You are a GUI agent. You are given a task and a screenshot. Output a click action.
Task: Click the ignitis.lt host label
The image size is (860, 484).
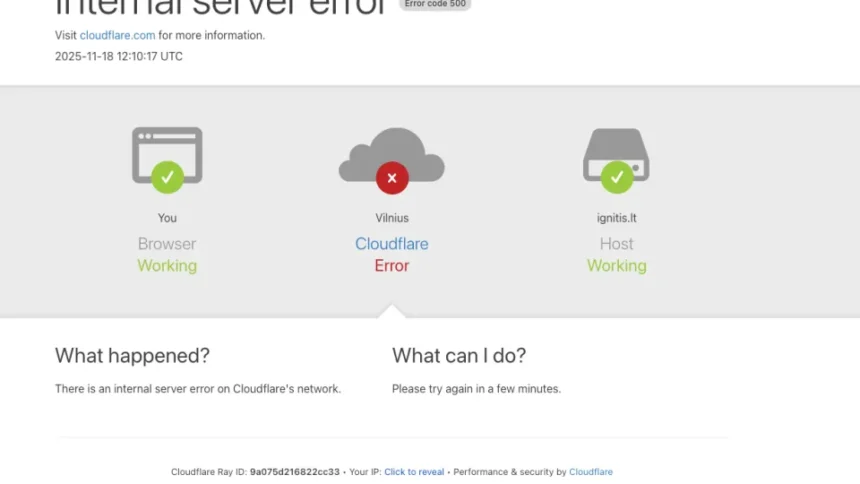[616, 218]
